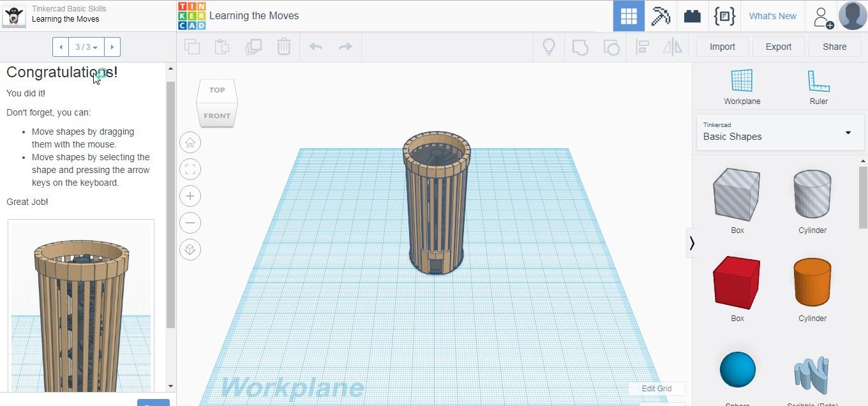Click the Zoom out minus button

click(190, 223)
